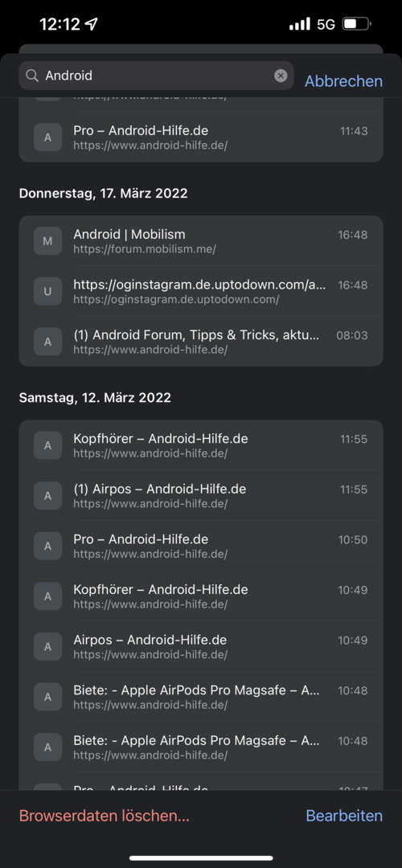Viewport: 402px width, 868px height.
Task: Open Android | Mobilism history entry
Action: coord(201,241)
